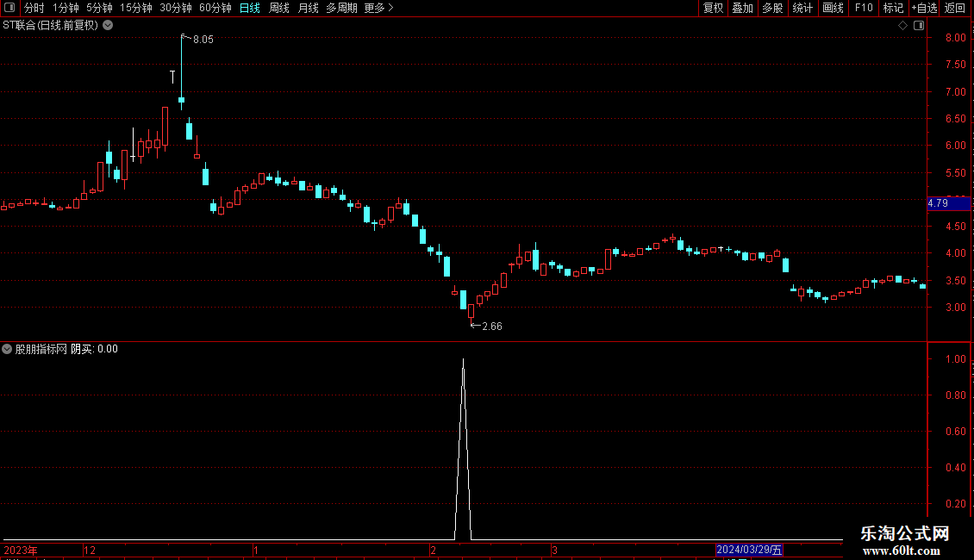Add stock with +自选 button
The height and width of the screenshot is (560, 974).
pyautogui.click(x=924, y=8)
